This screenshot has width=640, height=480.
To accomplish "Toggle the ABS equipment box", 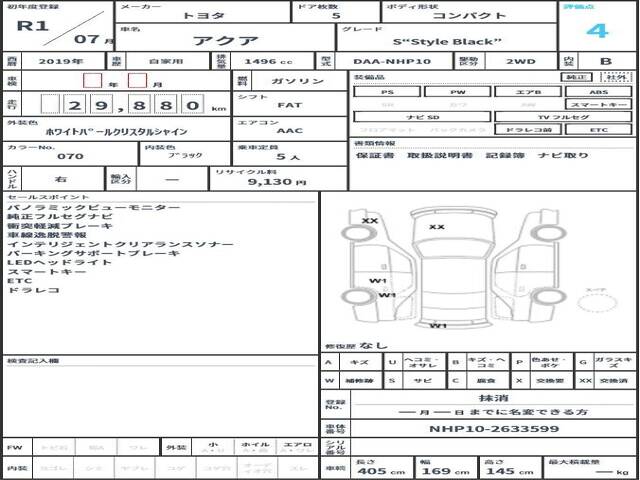I will 596,91.
